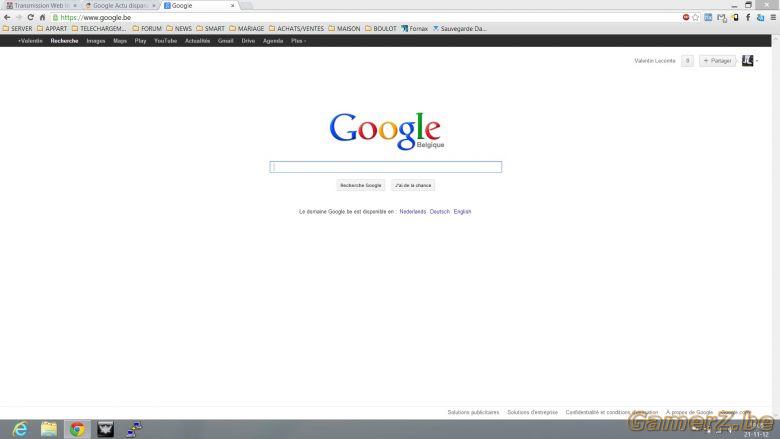Click the extension icon left of Facebook
The image size is (780, 439).
pos(735,17)
